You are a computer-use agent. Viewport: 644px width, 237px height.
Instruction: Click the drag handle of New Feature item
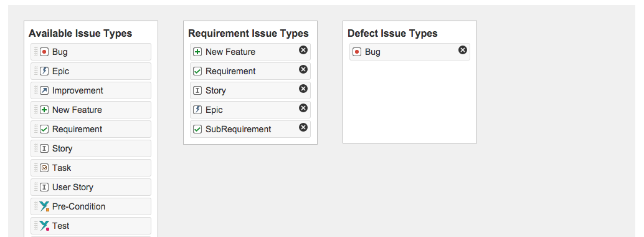click(36, 110)
